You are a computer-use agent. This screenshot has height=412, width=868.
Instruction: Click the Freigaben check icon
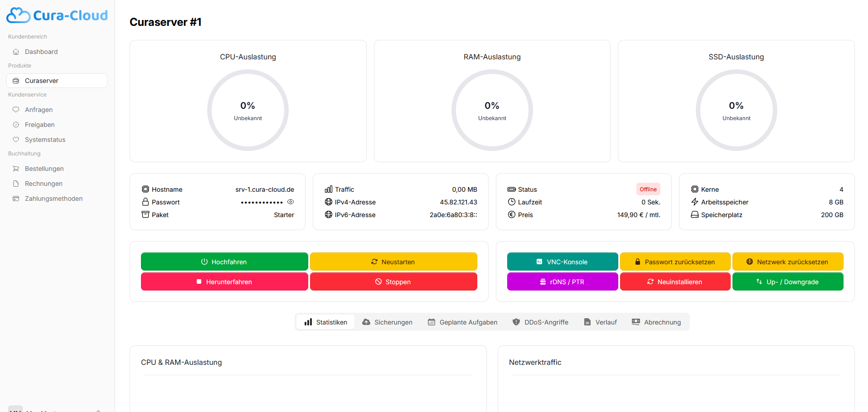(x=16, y=125)
